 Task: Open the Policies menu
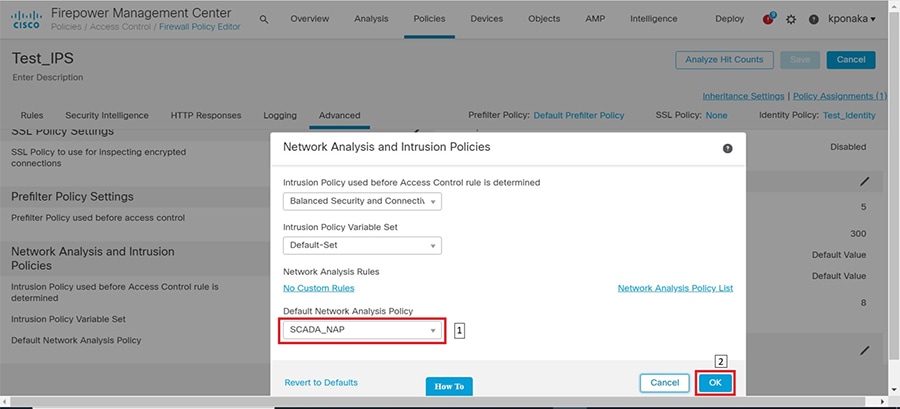coord(429,19)
